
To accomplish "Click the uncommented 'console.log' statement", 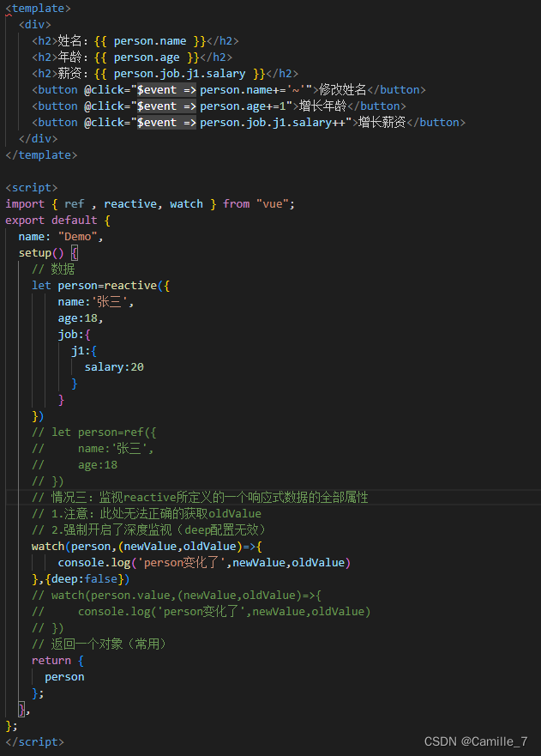I will tap(204, 563).
